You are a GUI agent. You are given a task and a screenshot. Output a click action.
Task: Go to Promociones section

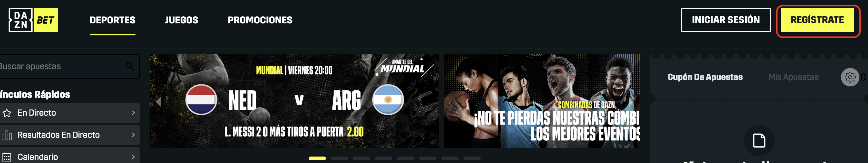coord(260,20)
